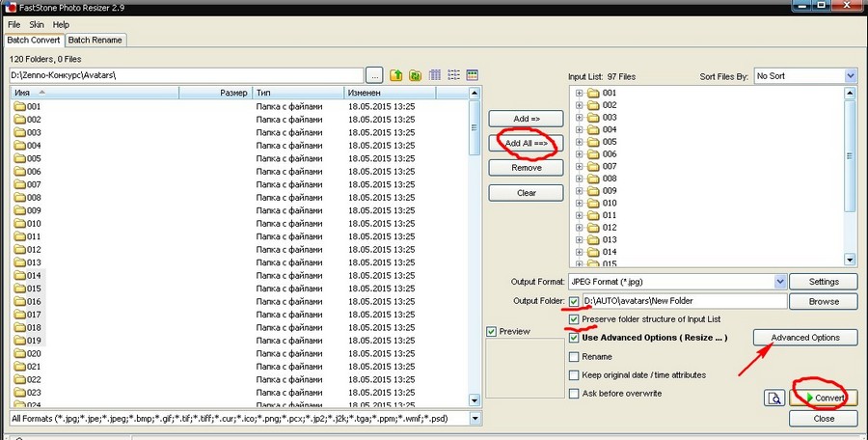Switch file browser to list view
868x440 pixels.
pos(454,75)
